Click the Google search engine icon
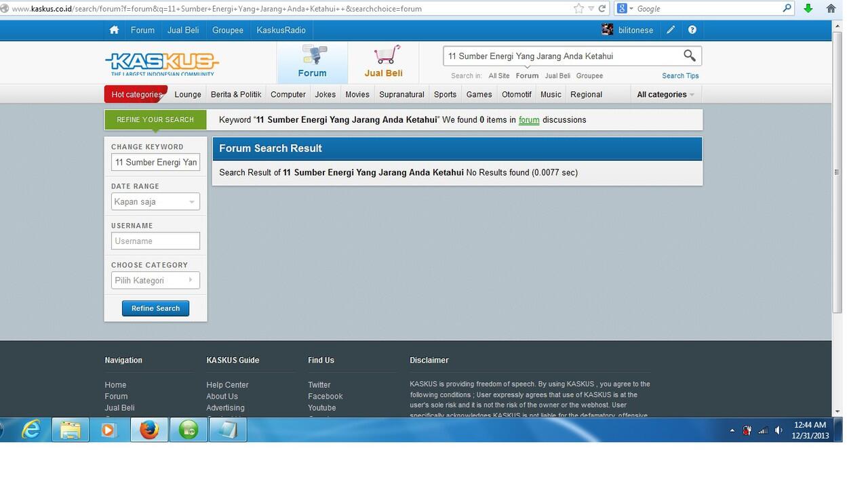 tap(622, 9)
